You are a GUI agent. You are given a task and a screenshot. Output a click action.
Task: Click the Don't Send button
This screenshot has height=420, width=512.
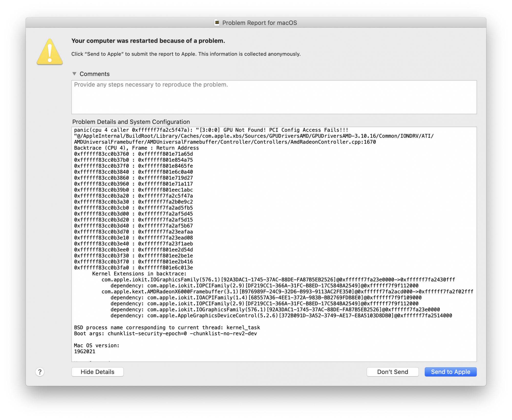pyautogui.click(x=392, y=372)
